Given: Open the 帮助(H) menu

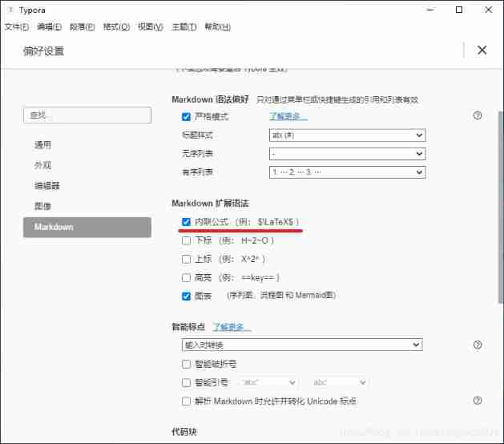Looking at the screenshot, I should tap(218, 26).
